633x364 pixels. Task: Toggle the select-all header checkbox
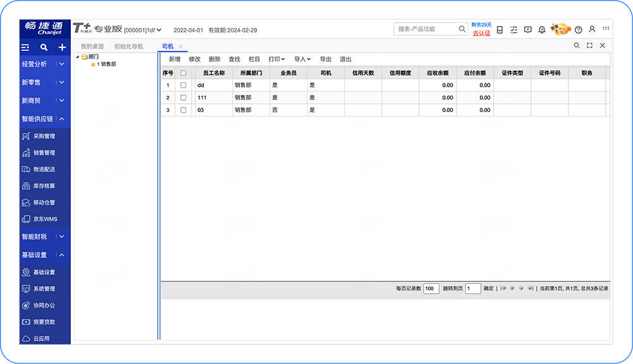pyautogui.click(x=184, y=73)
